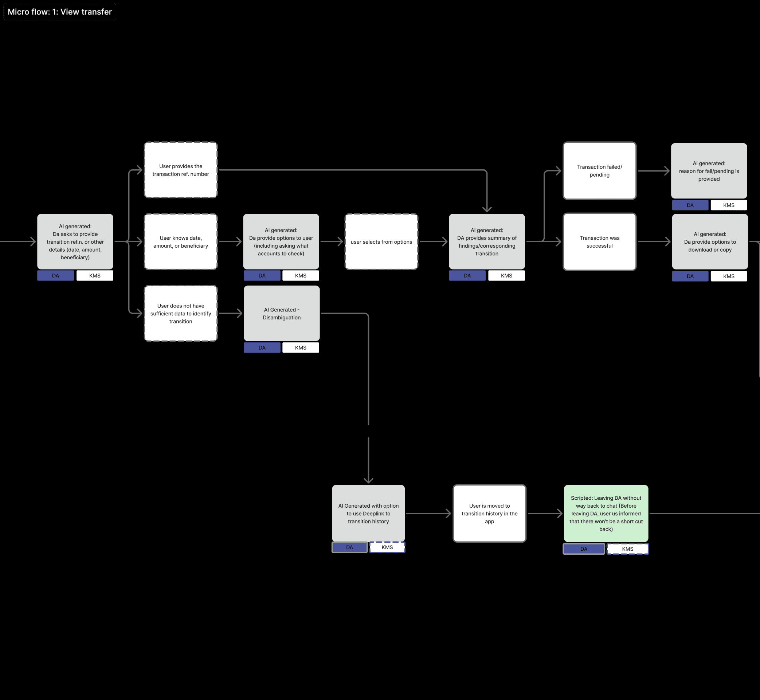Screen dimensions: 760x700
Task: Select 'User is moved to transition history' node
Action: [x=489, y=513]
